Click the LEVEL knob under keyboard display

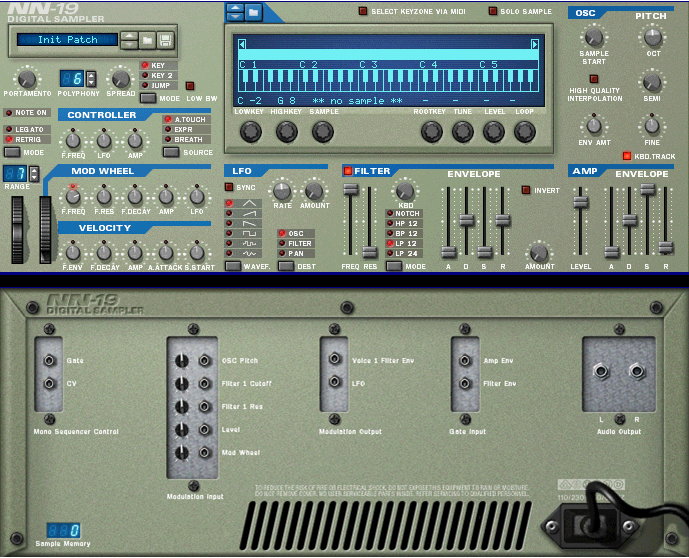click(x=493, y=132)
